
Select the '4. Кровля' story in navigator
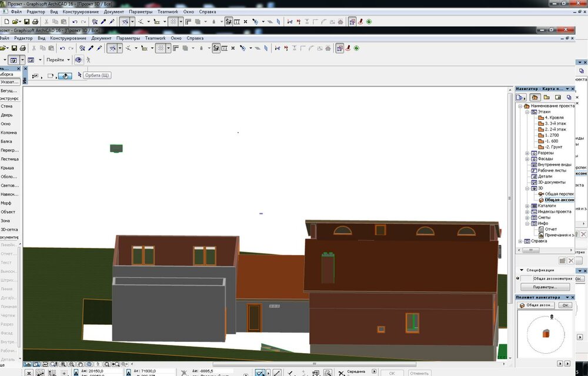point(554,117)
